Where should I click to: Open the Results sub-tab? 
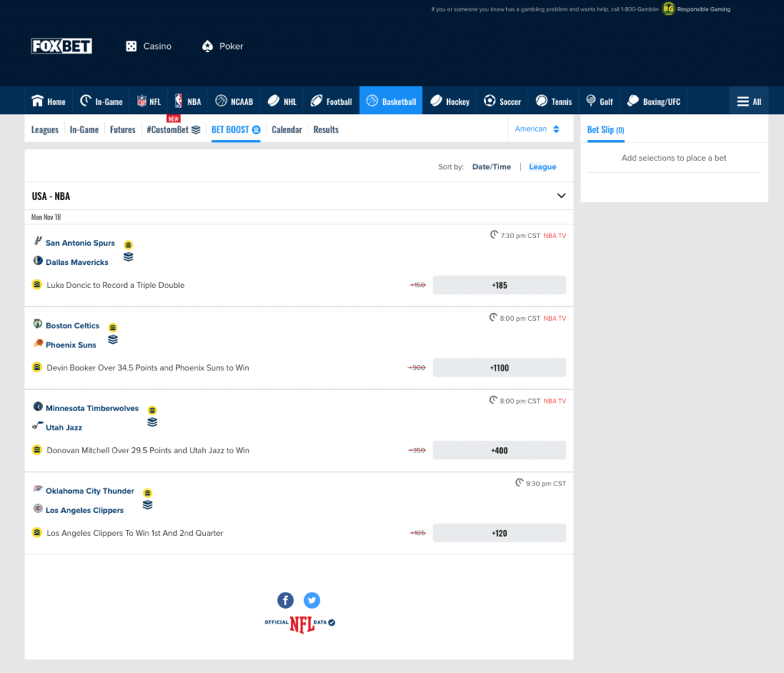(326, 129)
